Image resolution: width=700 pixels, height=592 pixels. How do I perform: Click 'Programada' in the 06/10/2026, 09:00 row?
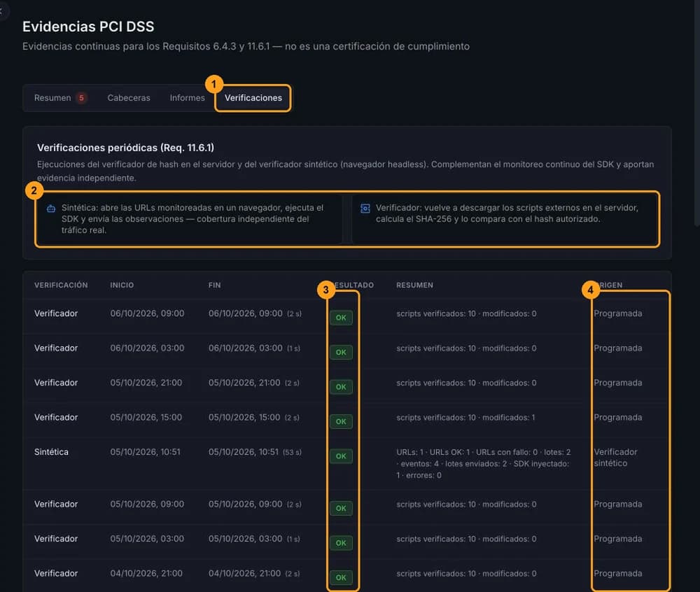click(618, 313)
